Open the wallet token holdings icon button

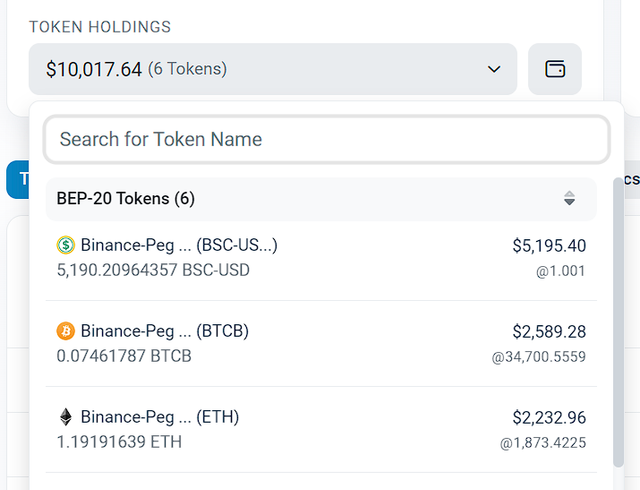click(x=555, y=69)
